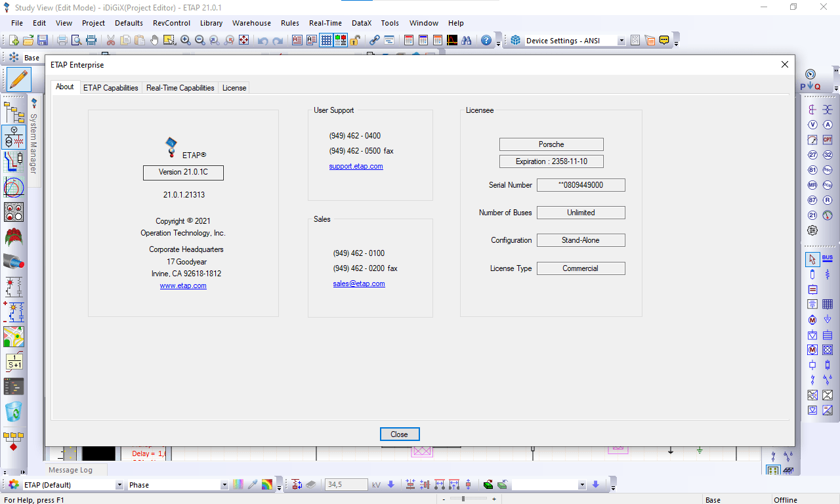
Task: Click the voltmeter V instrument icon
Action: click(x=812, y=125)
